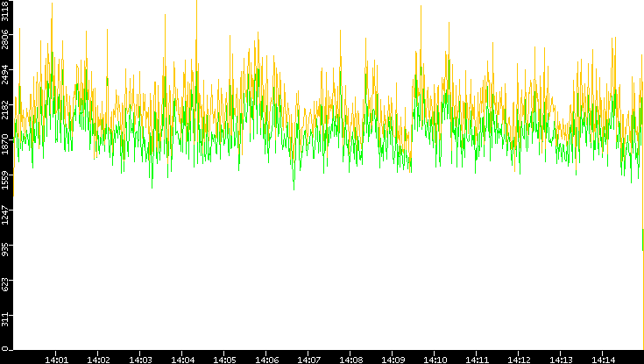The height and width of the screenshot is (364, 644).
Task: Click the 1870 value axis label
Action: [5, 145]
